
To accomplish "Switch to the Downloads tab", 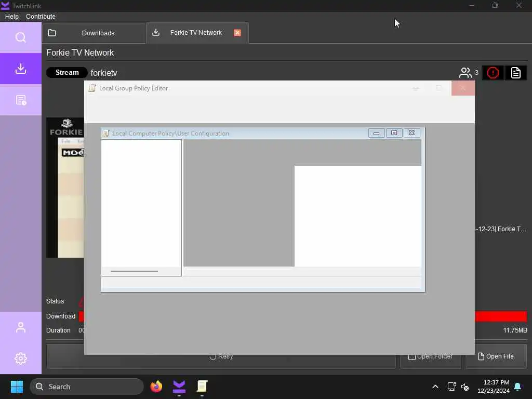I will coord(94,33).
